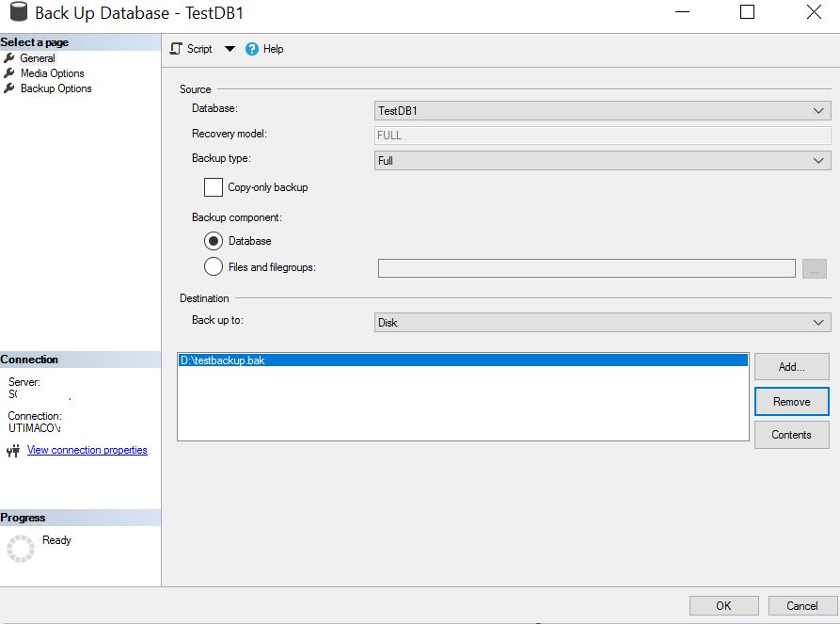Click the wrench icon beside General
The image size is (840, 624).
pyautogui.click(x=9, y=58)
